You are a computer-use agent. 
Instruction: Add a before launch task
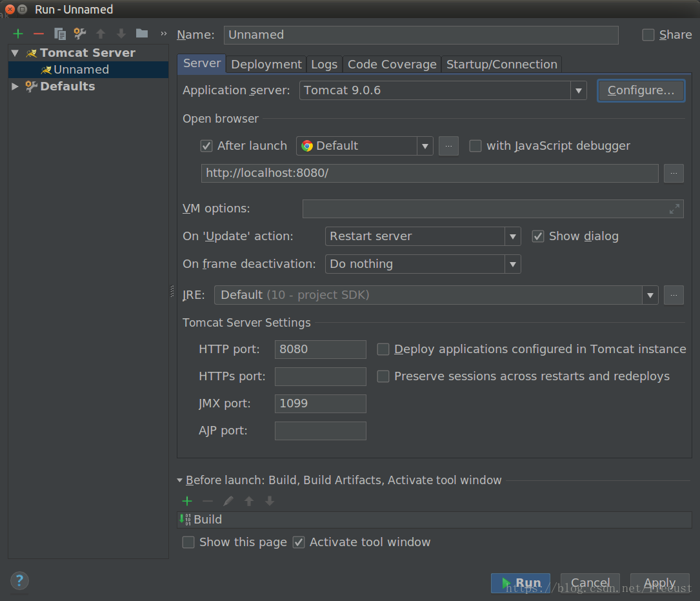coord(187,502)
